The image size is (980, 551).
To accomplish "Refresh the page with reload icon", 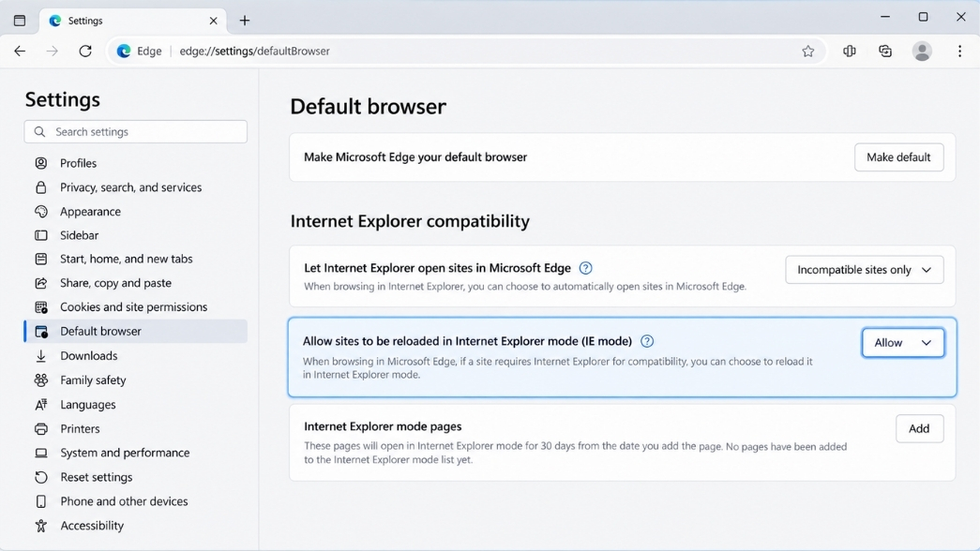I will [85, 52].
